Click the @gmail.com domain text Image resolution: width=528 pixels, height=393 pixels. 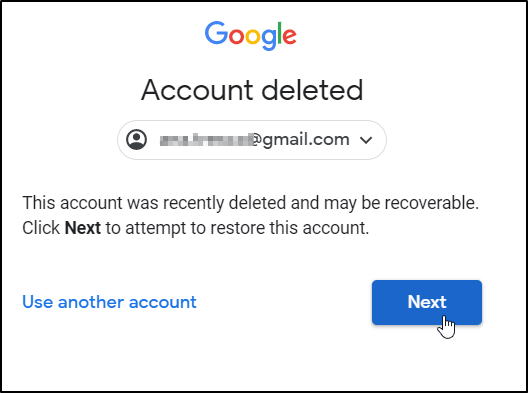(x=301, y=140)
